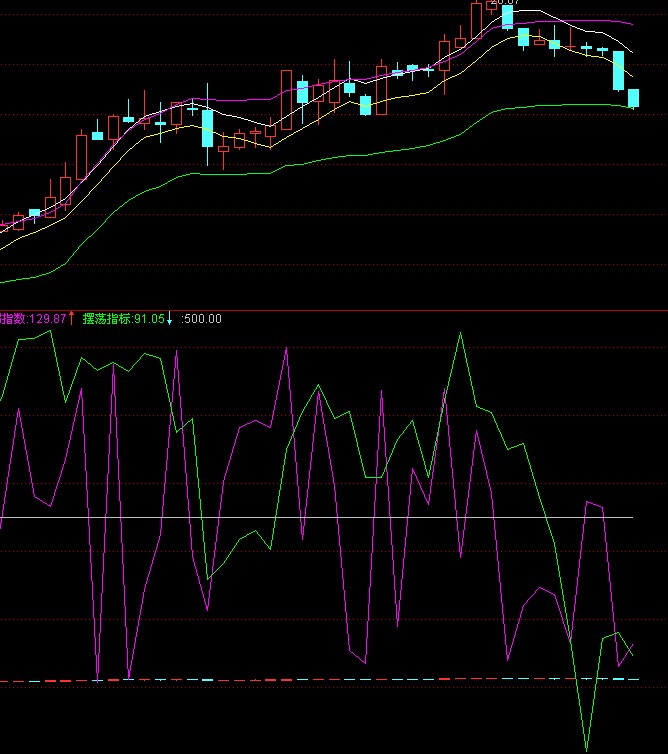
Task: Click the white horizontal reference line in oscillator pane
Action: pos(316,517)
